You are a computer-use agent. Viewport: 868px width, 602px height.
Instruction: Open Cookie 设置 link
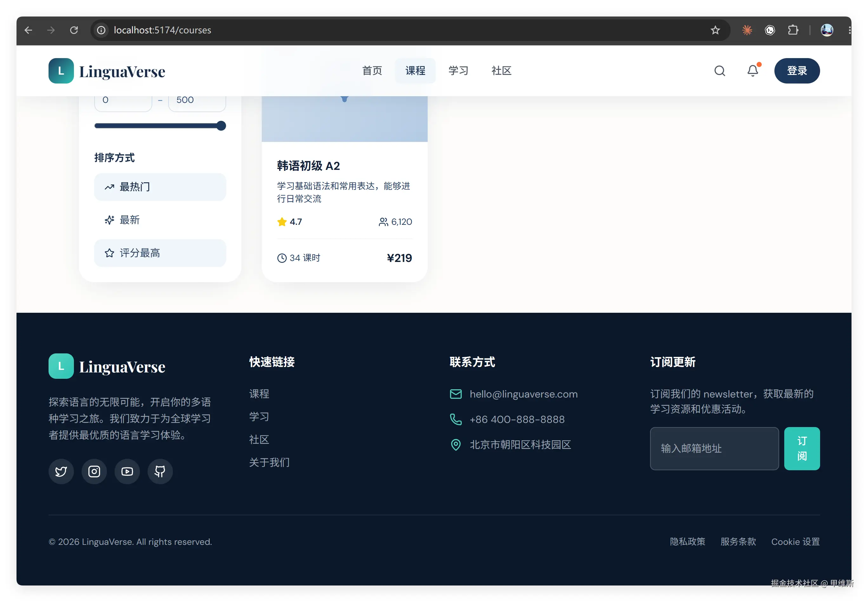click(x=795, y=542)
